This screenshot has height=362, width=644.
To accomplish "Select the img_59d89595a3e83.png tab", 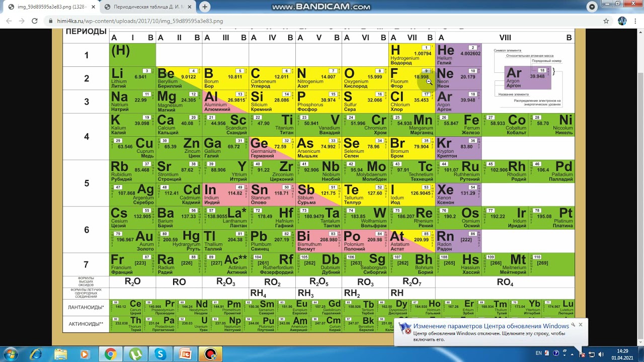I will 51,7.
